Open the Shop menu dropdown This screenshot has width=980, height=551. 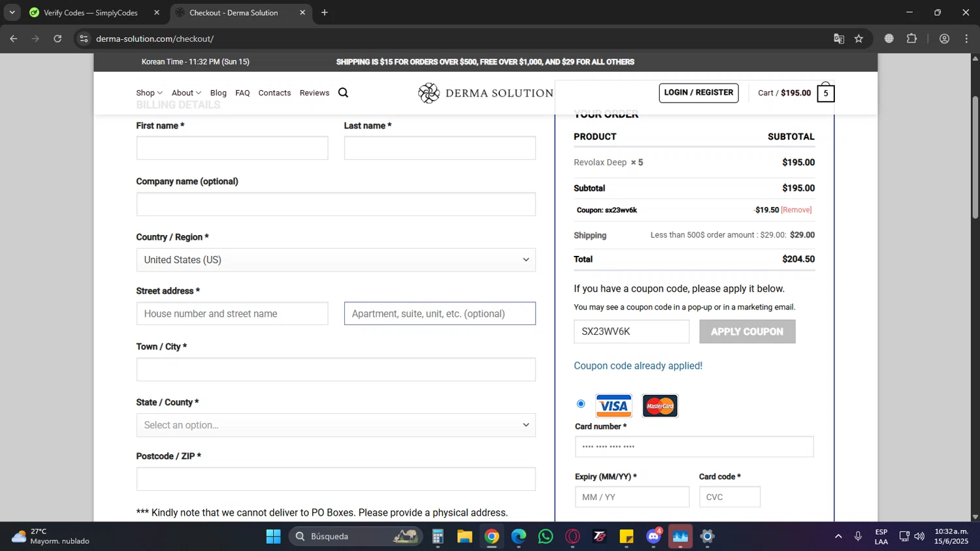[149, 93]
